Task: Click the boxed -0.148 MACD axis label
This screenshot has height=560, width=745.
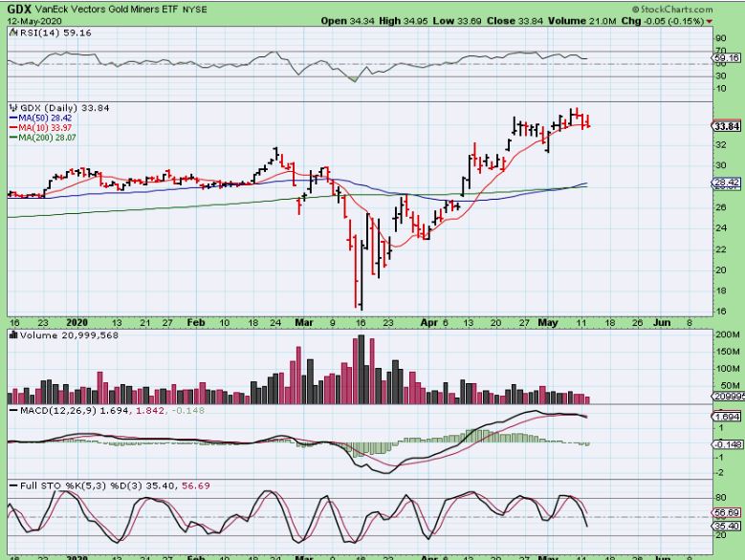Action: pos(727,444)
